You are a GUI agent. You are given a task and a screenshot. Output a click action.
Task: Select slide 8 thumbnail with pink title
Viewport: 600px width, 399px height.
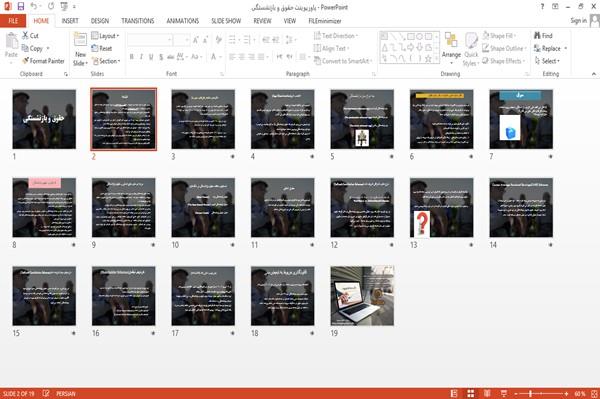click(x=44, y=207)
